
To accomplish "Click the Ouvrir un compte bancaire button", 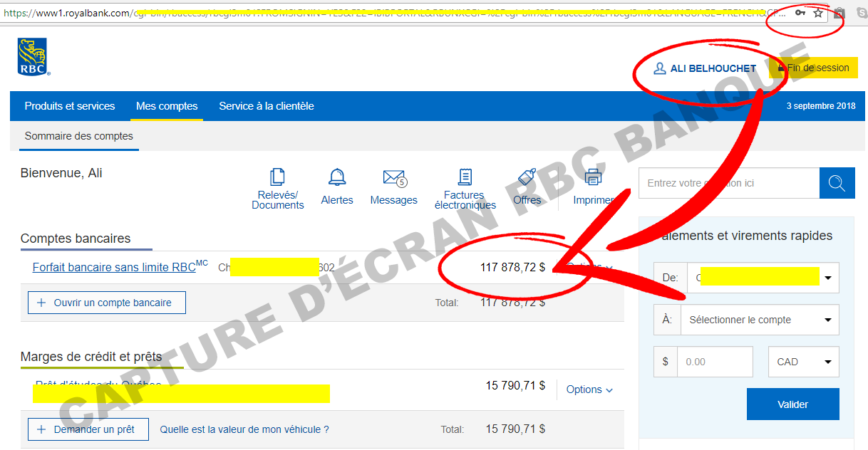I will 106,303.
